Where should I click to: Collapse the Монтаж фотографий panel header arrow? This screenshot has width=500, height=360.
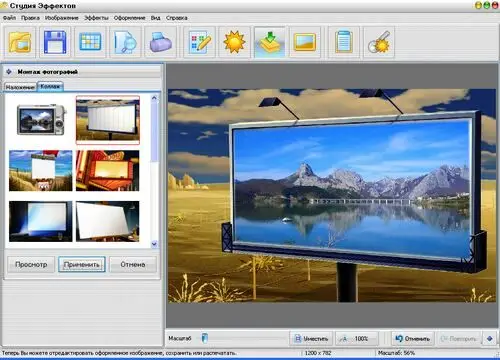pyautogui.click(x=9, y=72)
